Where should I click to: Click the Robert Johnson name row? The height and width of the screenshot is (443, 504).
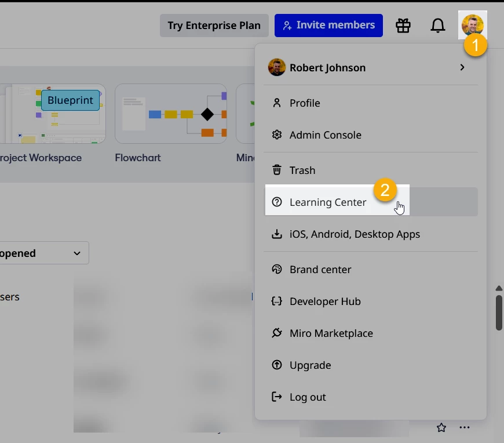371,67
